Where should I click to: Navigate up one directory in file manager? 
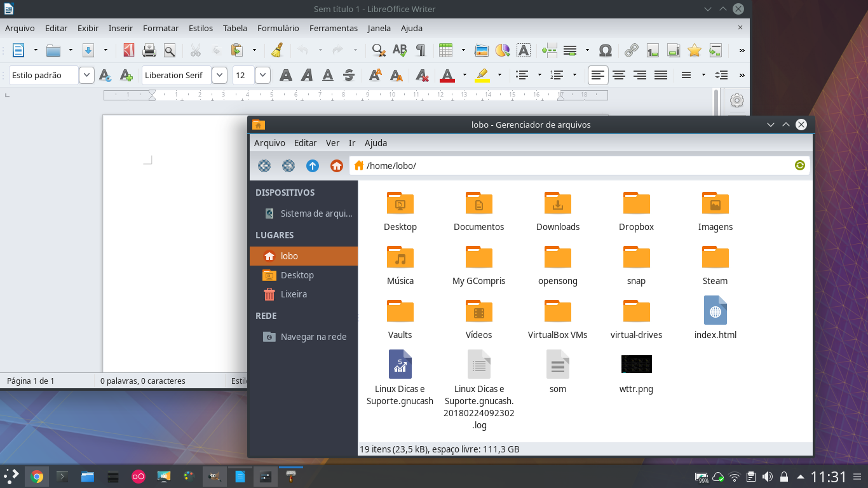click(312, 165)
